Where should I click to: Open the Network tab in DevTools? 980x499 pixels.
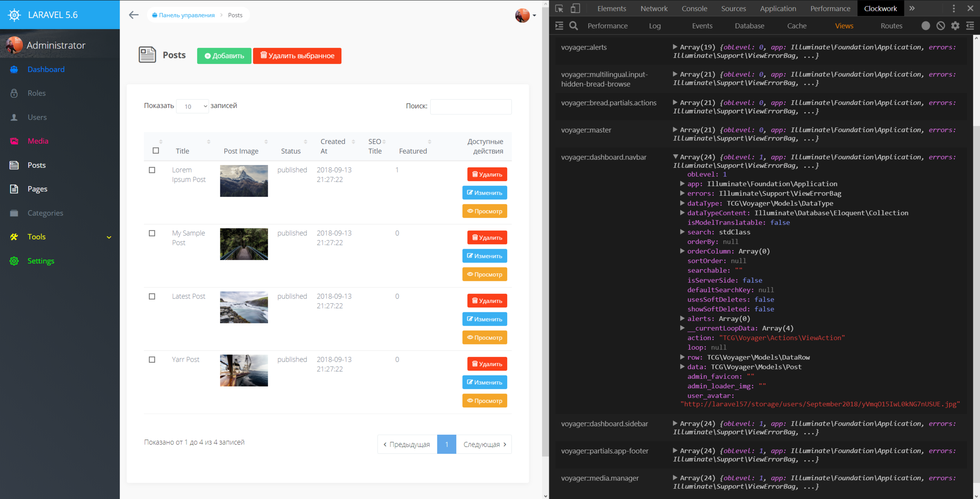653,8
